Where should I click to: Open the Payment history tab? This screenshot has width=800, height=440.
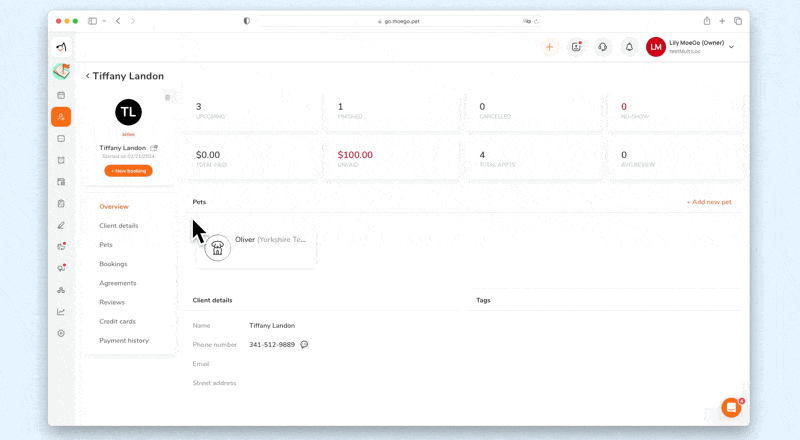pos(124,340)
